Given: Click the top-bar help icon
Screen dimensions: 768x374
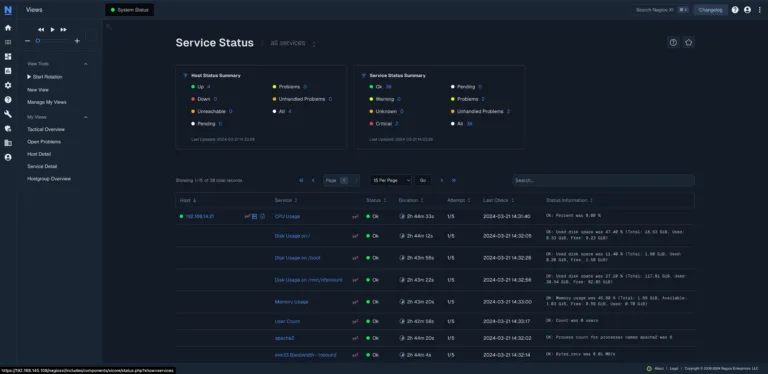Looking at the screenshot, I should (735, 10).
